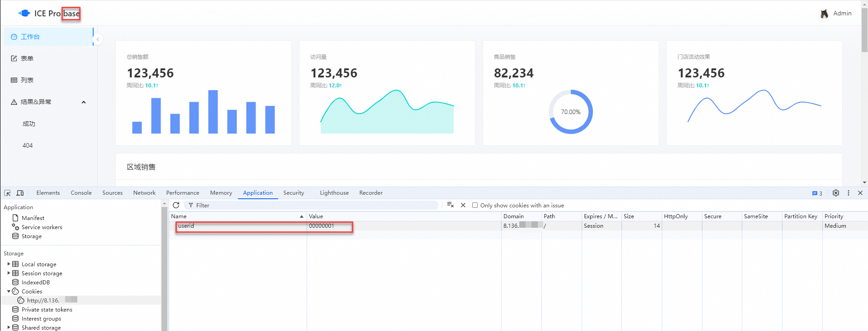Image resolution: width=868 pixels, height=331 pixels.
Task: Switch to the Elements tab
Action: (x=48, y=193)
